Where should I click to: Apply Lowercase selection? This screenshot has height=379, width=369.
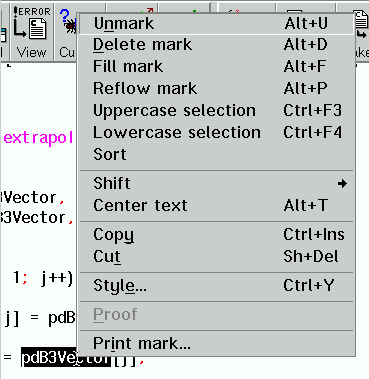pos(217,132)
